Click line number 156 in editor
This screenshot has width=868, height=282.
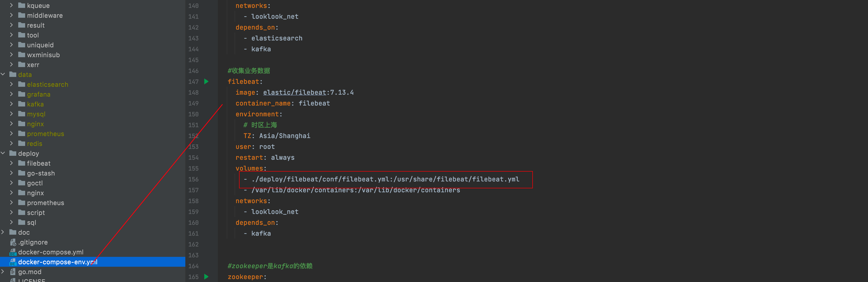(194, 179)
